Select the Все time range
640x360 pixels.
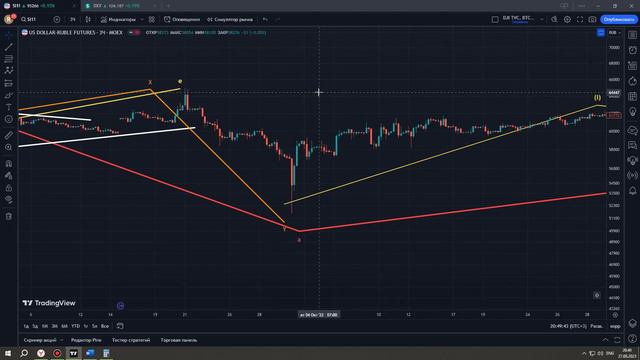pyautogui.click(x=105, y=326)
